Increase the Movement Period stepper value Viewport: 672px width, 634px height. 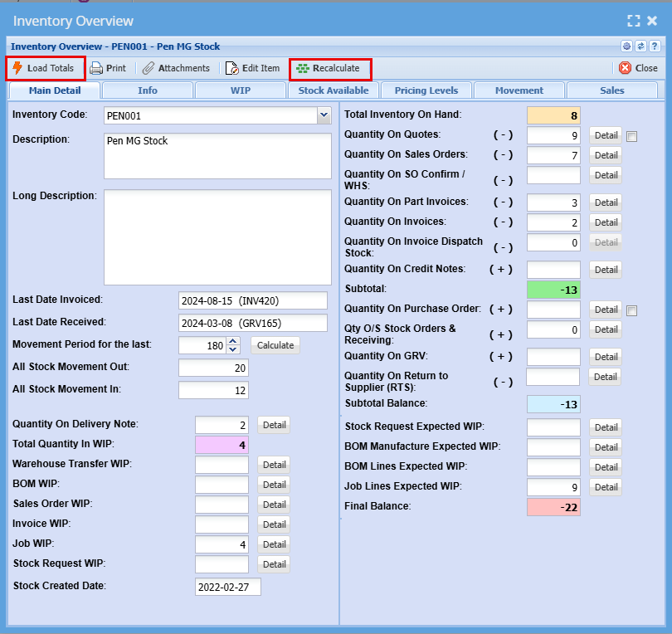233,340
